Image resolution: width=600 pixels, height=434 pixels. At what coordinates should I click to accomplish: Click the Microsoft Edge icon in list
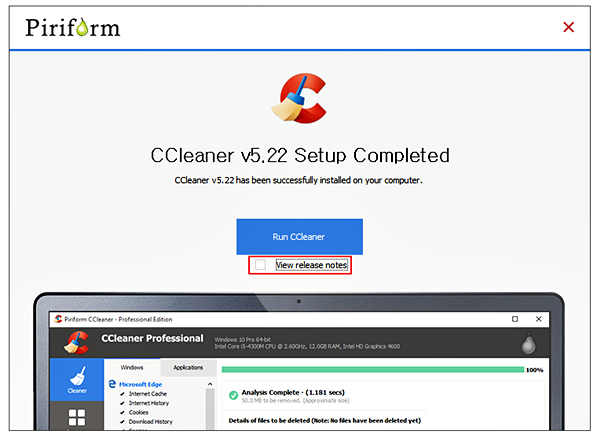point(112,384)
